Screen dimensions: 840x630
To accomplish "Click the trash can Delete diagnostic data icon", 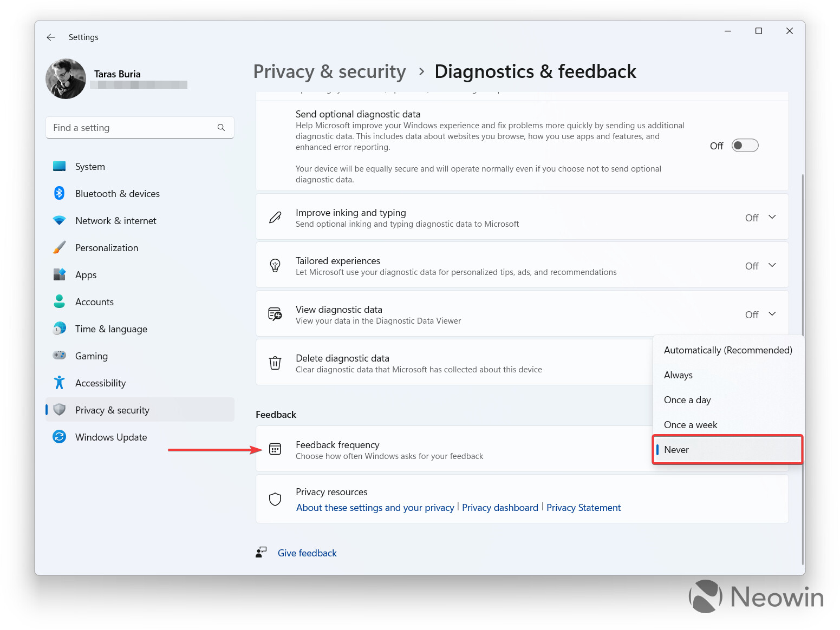I will 275,363.
